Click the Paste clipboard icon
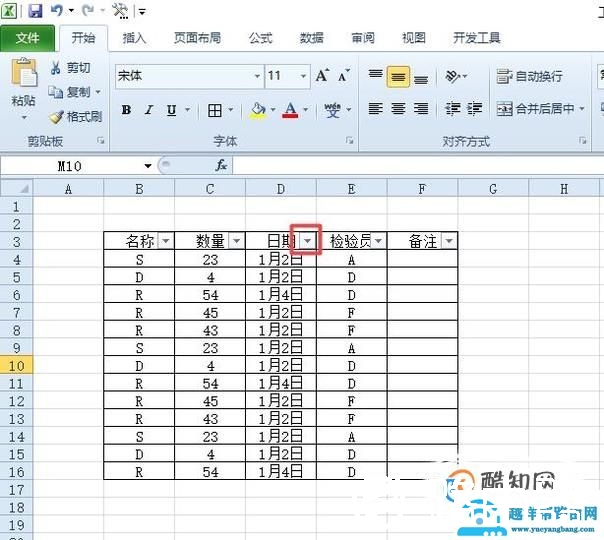Image resolution: width=604 pixels, height=540 pixels. point(24,72)
